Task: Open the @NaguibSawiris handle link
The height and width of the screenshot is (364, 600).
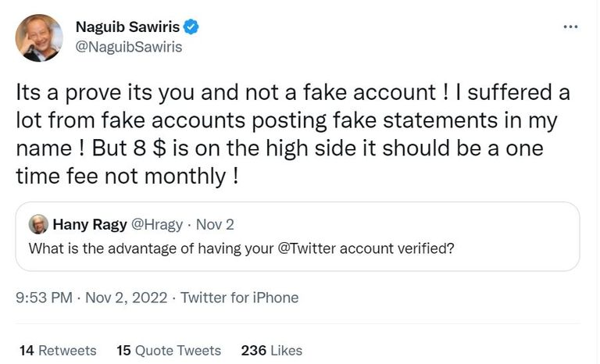Action: pos(128,48)
